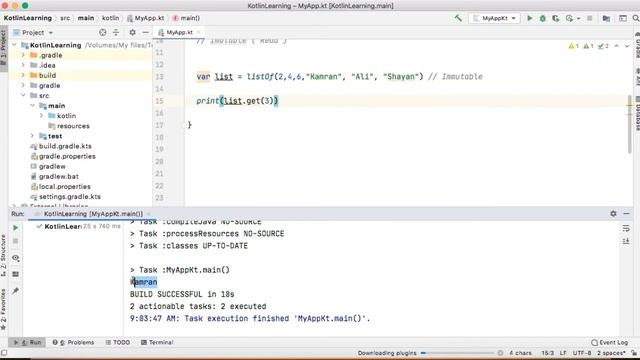Open Run panel settings gear
This screenshot has height=360, width=640.
(613, 213)
